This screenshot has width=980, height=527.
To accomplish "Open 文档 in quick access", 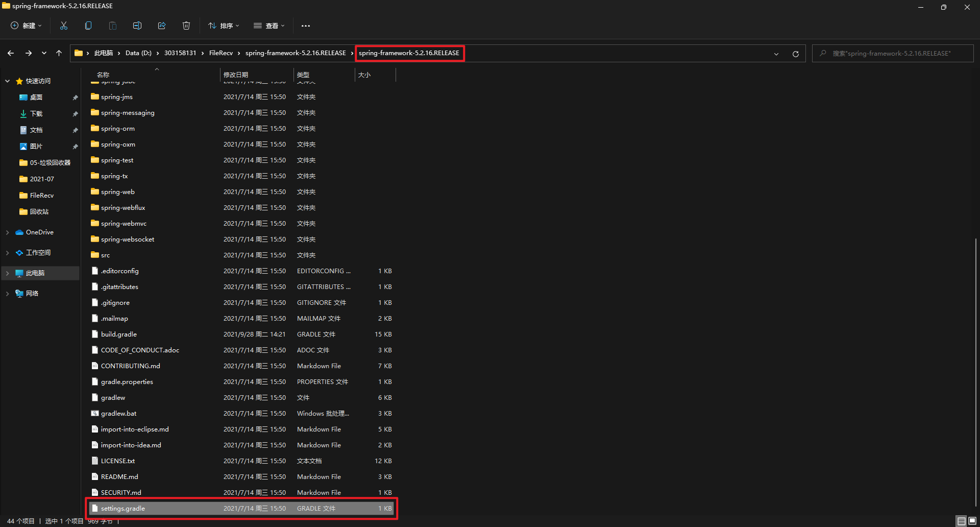I will tap(36, 130).
